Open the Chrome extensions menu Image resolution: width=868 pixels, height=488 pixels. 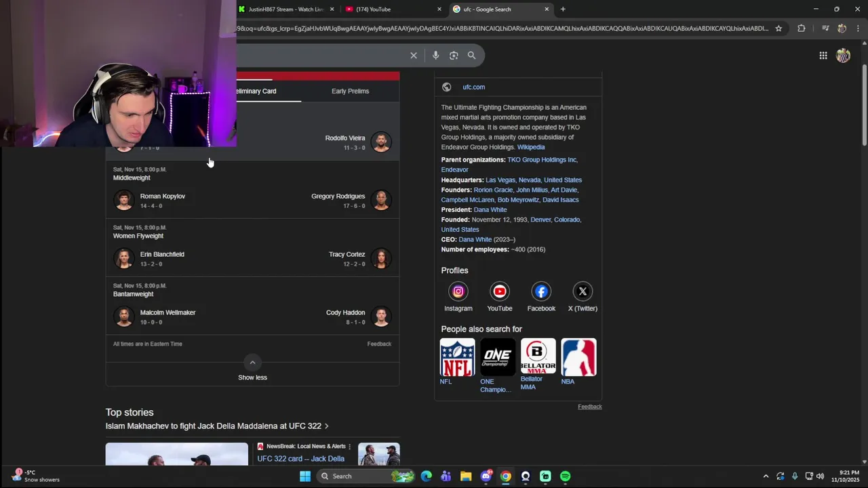point(802,28)
